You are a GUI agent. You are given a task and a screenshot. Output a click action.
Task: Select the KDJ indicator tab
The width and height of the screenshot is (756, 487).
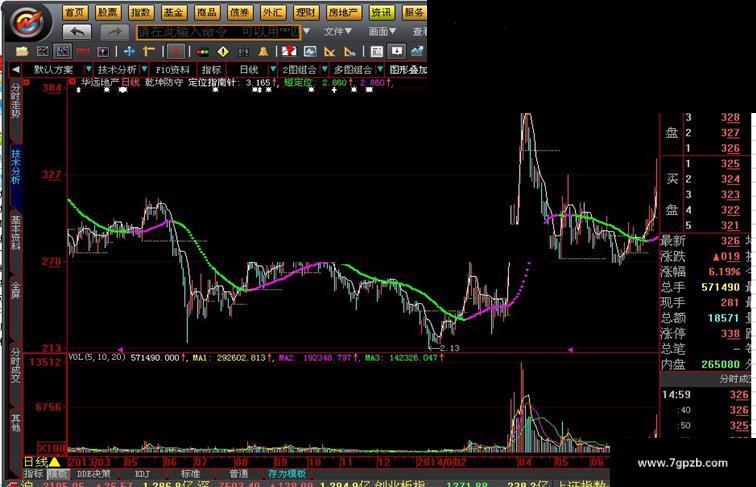pos(142,474)
